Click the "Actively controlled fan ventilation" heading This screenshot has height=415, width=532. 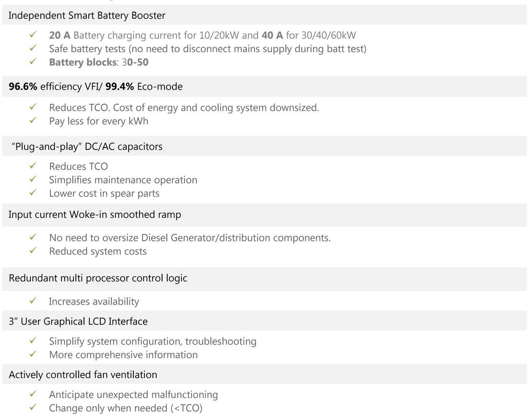click(x=83, y=375)
